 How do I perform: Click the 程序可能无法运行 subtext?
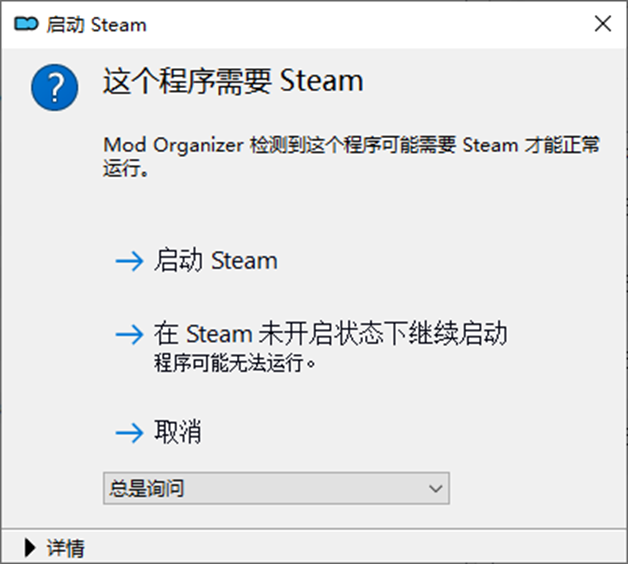point(235,363)
